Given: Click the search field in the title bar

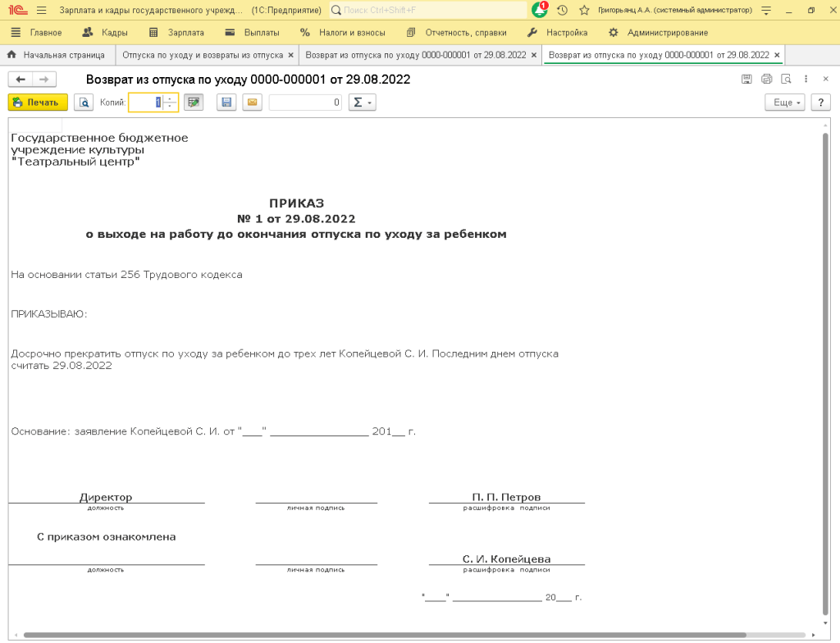Looking at the screenshot, I should click(427, 10).
